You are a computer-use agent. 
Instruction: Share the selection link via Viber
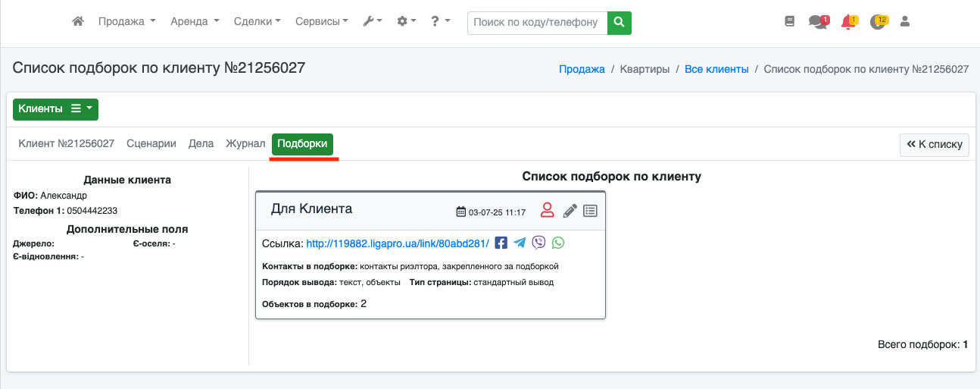click(538, 243)
